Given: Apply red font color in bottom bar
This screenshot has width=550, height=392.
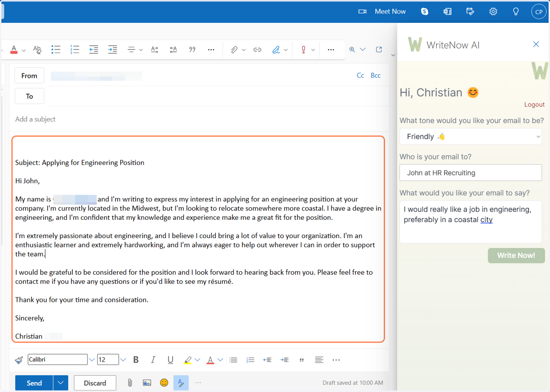Looking at the screenshot, I should point(210,360).
